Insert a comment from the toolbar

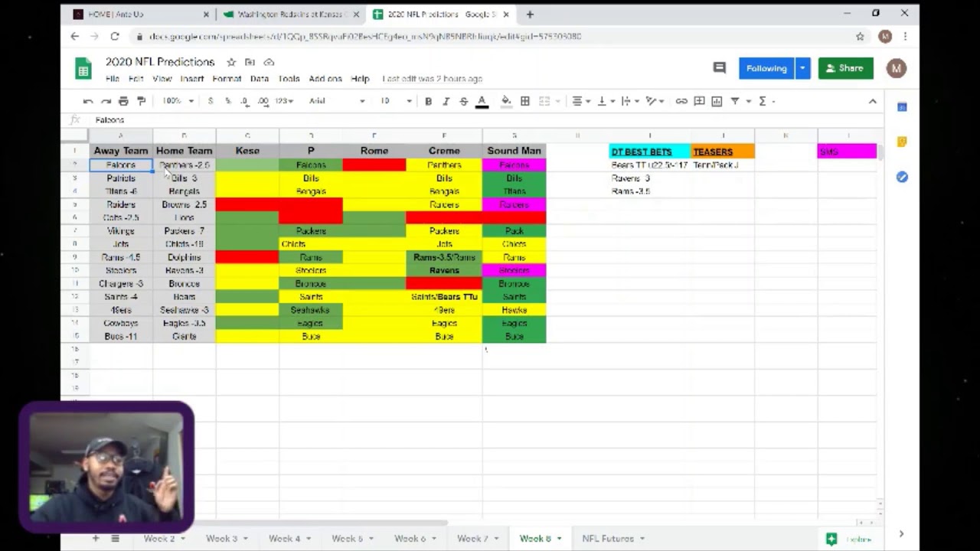[699, 101]
